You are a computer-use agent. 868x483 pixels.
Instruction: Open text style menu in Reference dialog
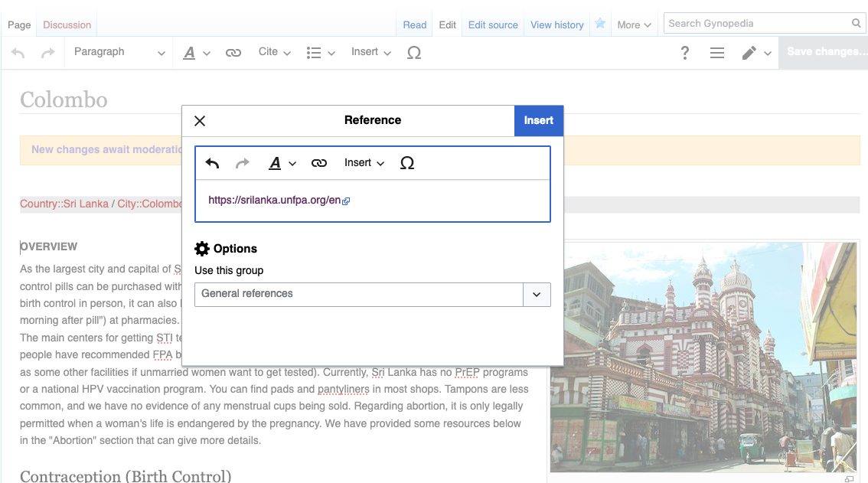tap(282, 163)
